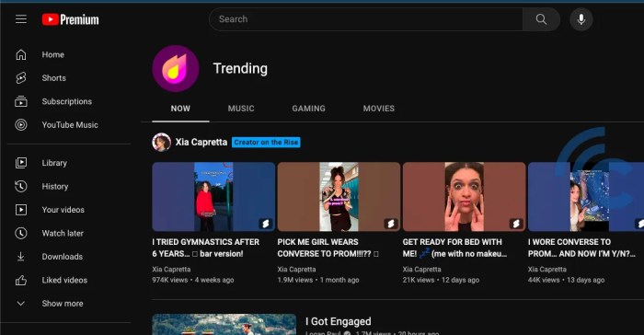The height and width of the screenshot is (335, 644).
Task: Click Xia Capretta's avatar picture
Action: pos(161,143)
